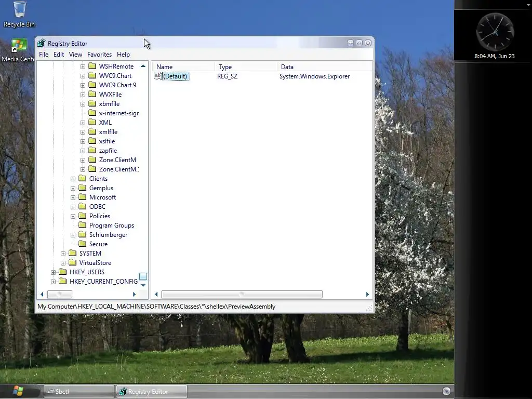The height and width of the screenshot is (399, 532).
Task: Click the x-internet-sigr folder icon
Action: 92,113
